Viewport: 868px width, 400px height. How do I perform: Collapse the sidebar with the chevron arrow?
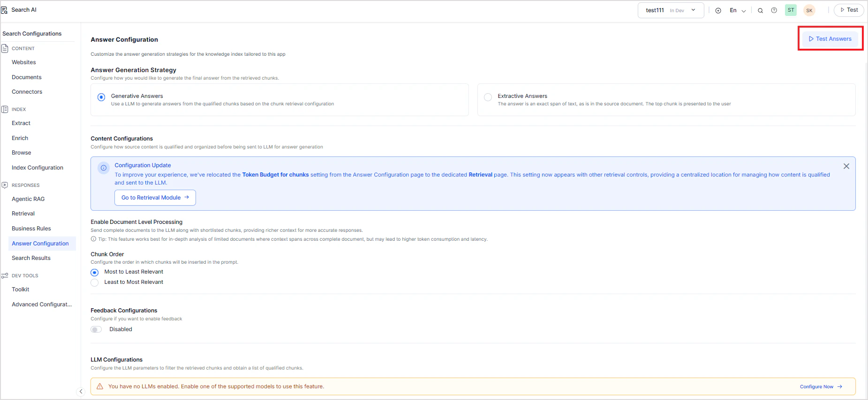[x=81, y=392]
